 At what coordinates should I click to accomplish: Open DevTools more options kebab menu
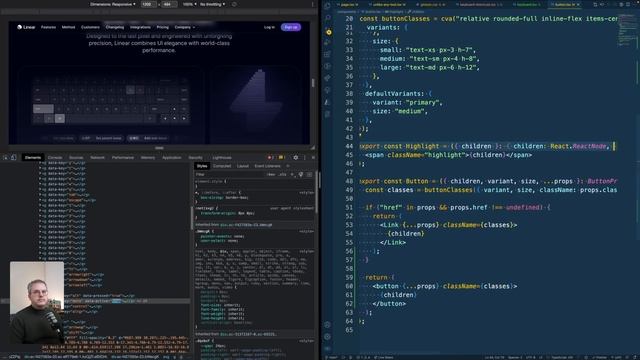tap(304, 158)
